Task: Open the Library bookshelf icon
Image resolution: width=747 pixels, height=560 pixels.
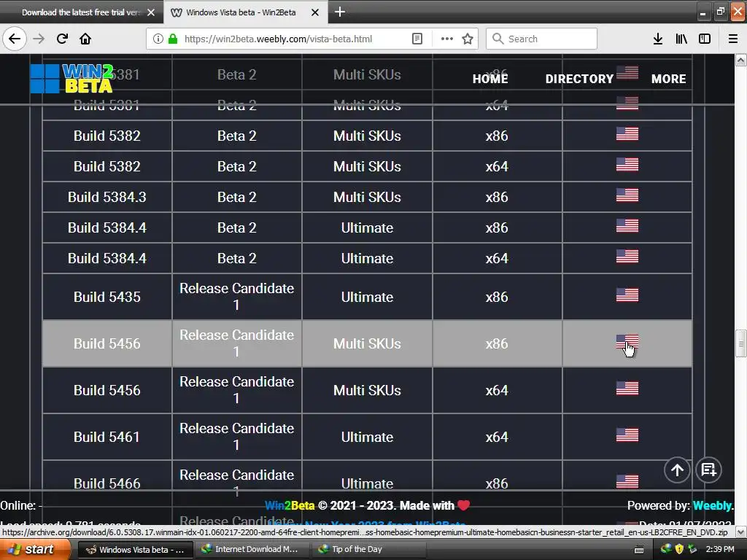Action: (681, 39)
